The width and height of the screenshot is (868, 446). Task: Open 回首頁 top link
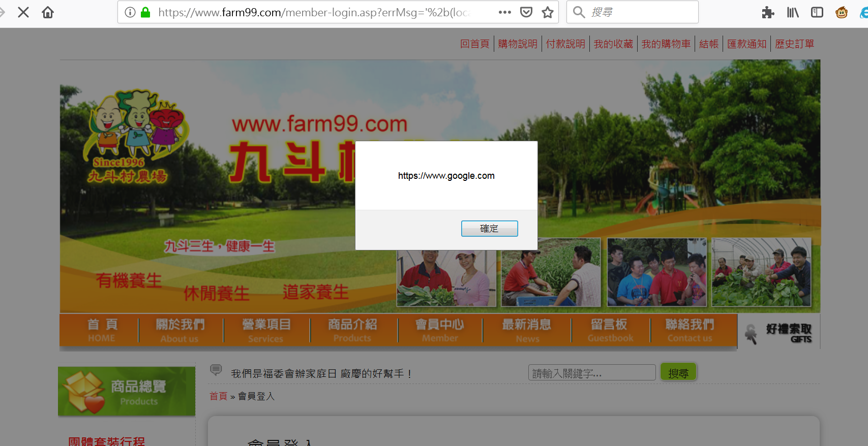click(x=474, y=44)
